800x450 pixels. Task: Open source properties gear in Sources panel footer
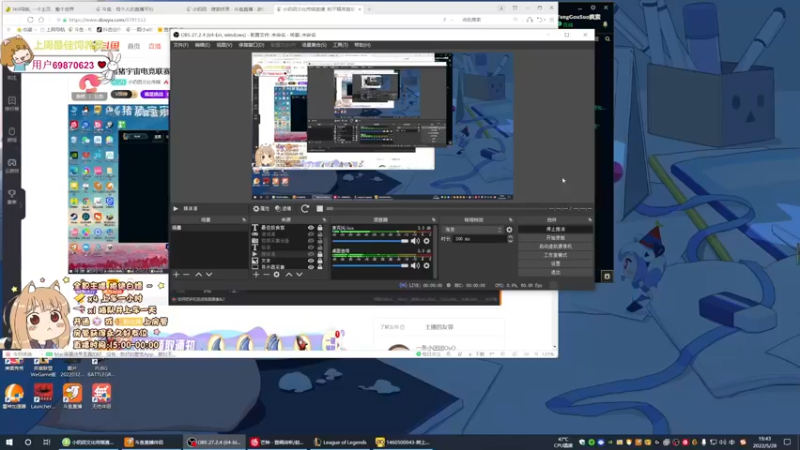pyautogui.click(x=277, y=274)
